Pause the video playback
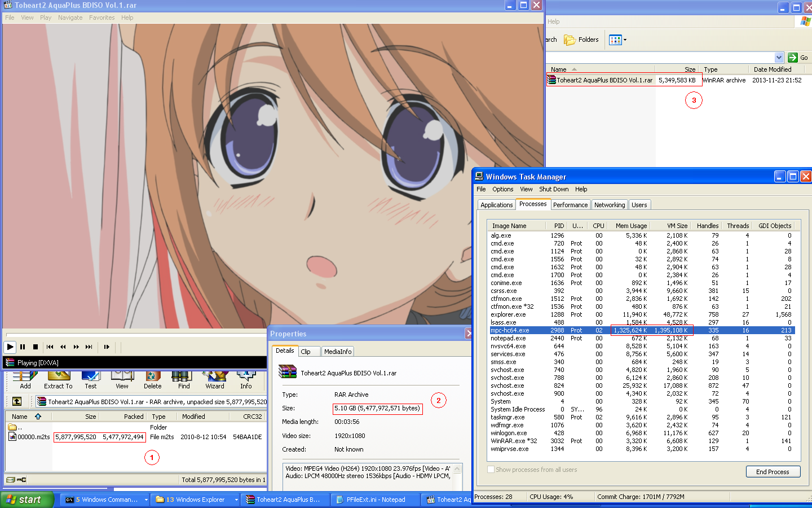 pyautogui.click(x=23, y=347)
